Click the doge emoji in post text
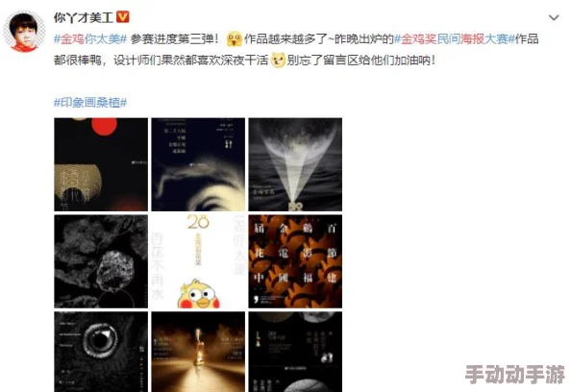571x392 pixels. click(278, 60)
